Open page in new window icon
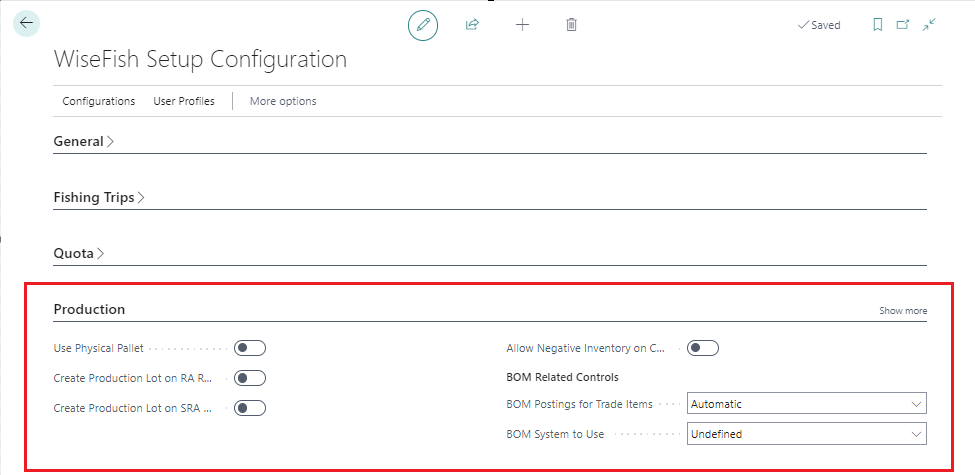This screenshot has width=975, height=475. point(903,25)
